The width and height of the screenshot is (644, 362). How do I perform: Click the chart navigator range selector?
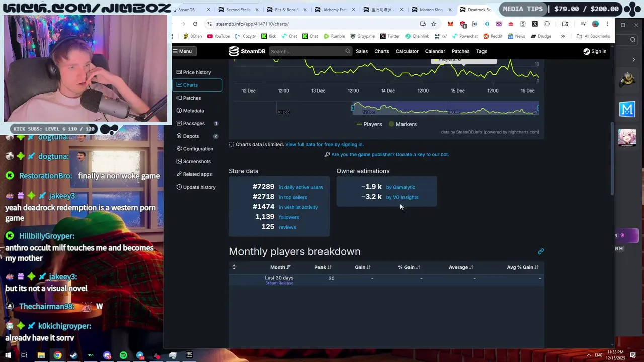tap(446, 108)
